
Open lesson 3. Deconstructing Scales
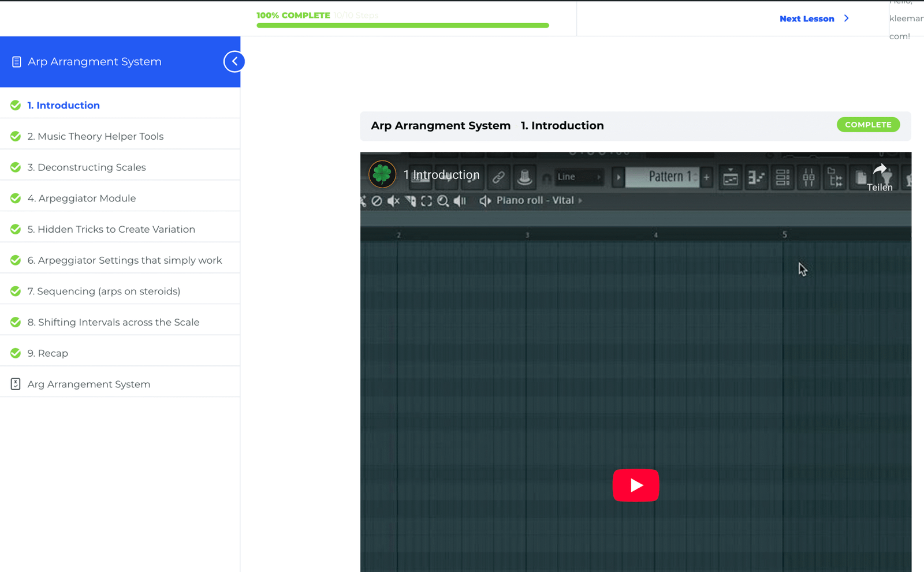coord(87,167)
